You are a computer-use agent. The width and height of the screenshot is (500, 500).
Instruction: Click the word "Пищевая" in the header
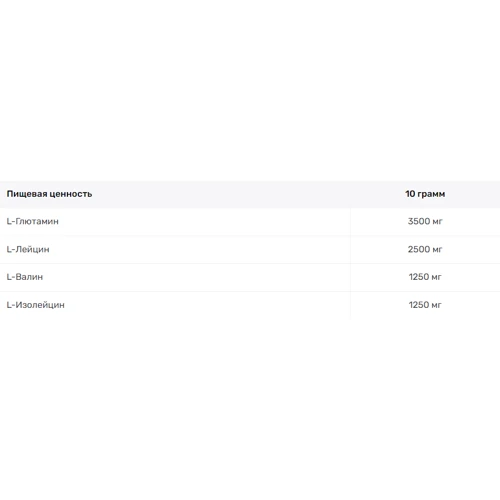27,194
